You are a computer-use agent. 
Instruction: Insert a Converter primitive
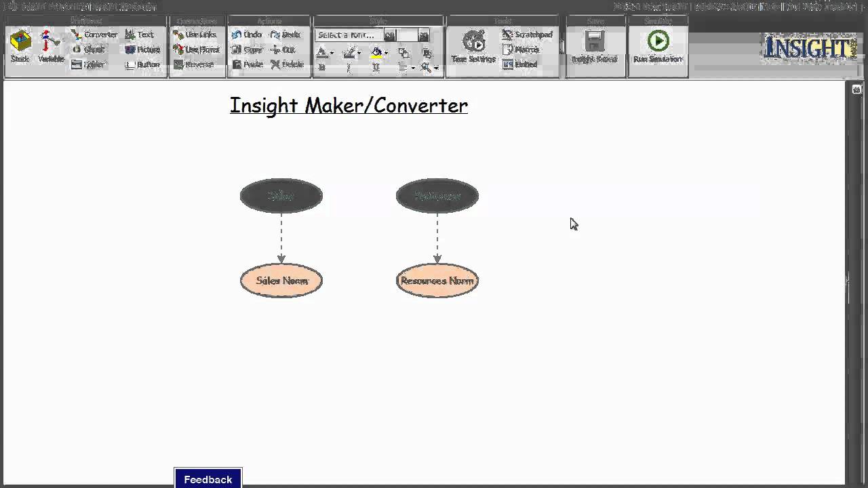[x=94, y=35]
